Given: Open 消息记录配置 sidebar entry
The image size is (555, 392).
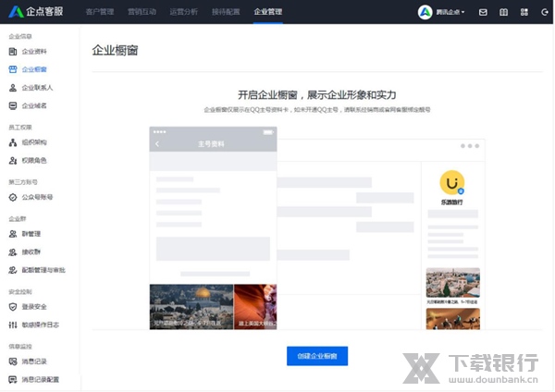Looking at the screenshot, I should (41, 380).
